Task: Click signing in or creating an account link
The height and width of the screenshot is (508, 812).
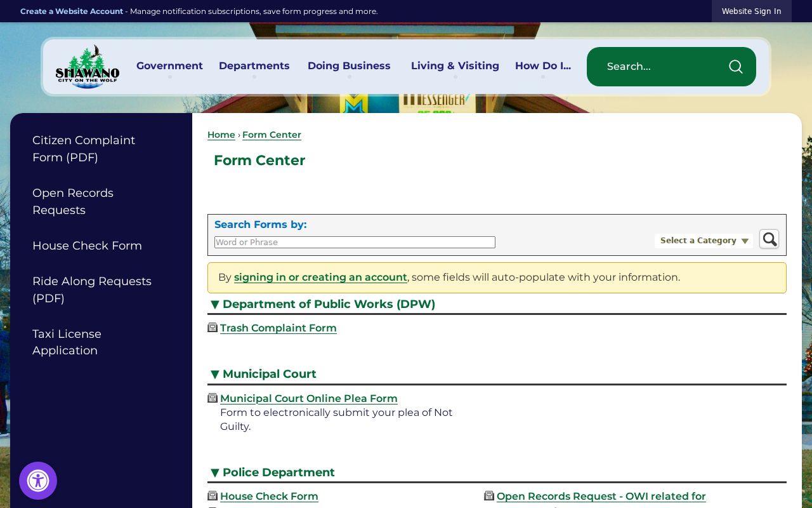Action: (x=320, y=277)
